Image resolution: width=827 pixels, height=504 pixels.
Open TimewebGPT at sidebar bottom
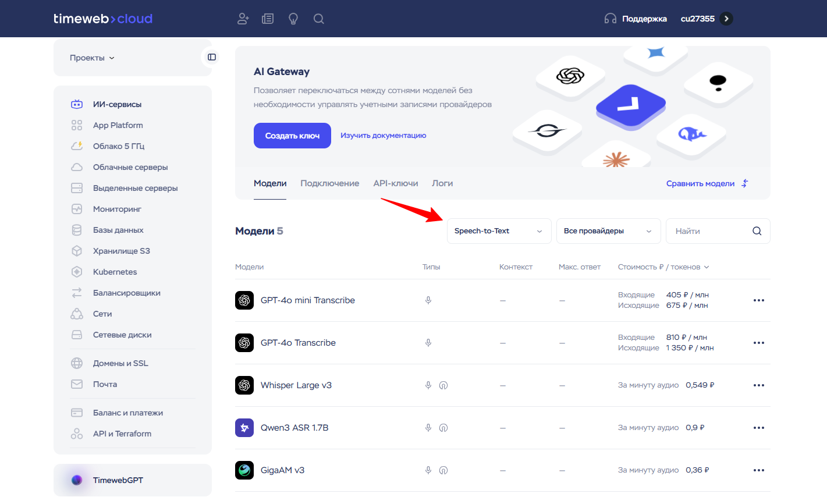pos(133,480)
